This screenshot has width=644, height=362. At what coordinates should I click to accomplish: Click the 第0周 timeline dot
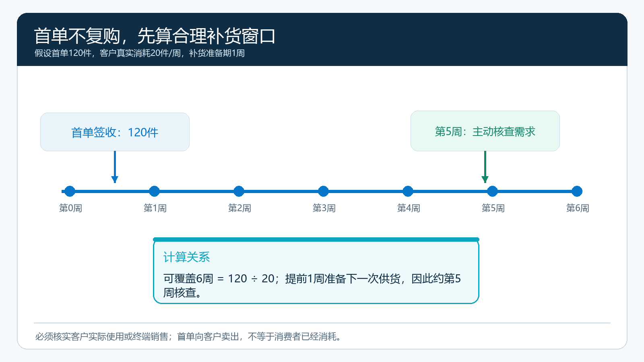point(70,191)
